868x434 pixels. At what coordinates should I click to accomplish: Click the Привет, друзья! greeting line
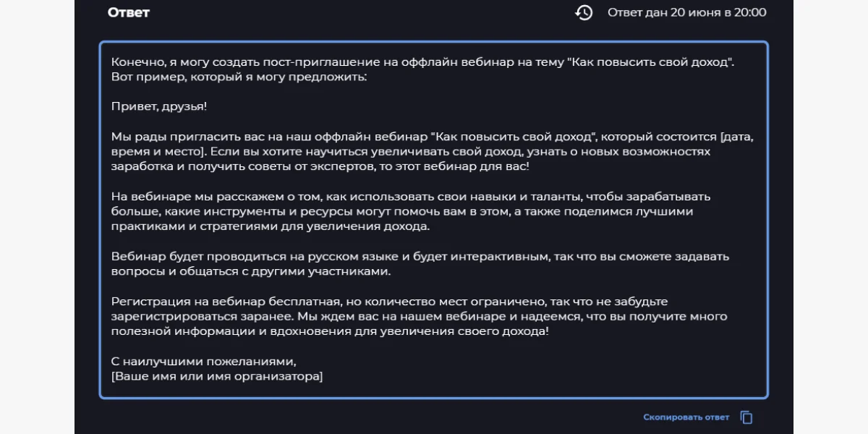(159, 106)
